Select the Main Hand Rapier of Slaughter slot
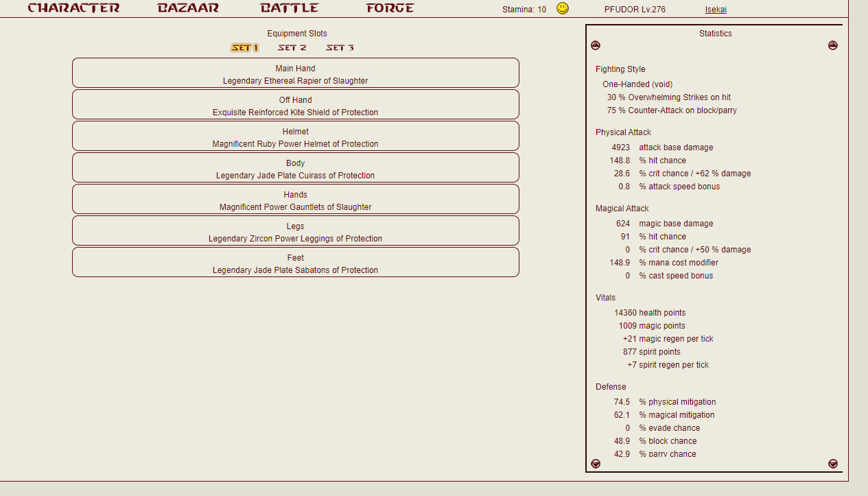 (296, 73)
